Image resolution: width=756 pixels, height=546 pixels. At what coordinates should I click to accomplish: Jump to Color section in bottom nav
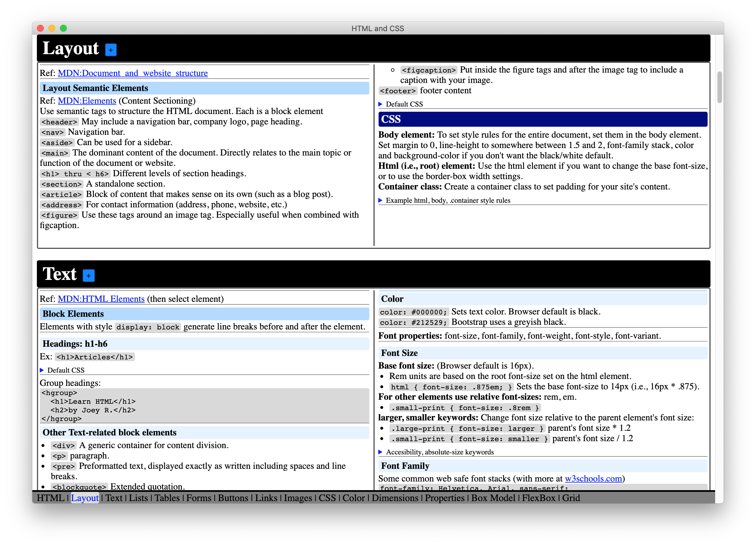tap(354, 498)
